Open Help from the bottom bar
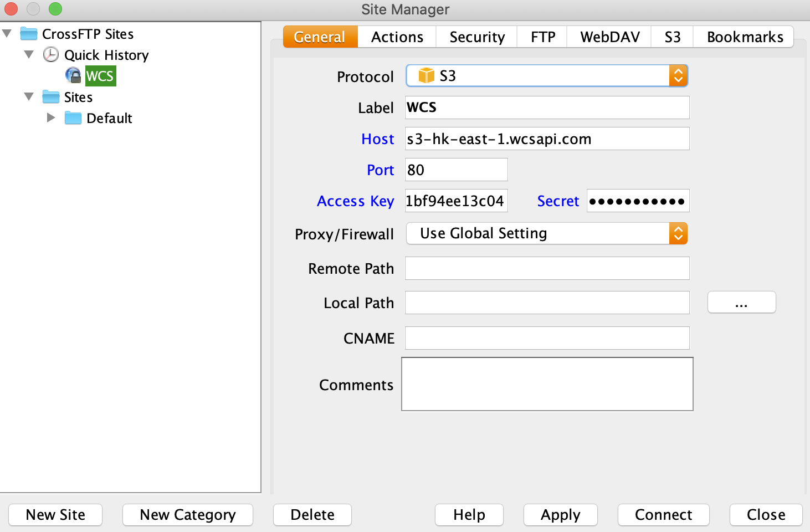Screen dimensions: 810x532 469,515
